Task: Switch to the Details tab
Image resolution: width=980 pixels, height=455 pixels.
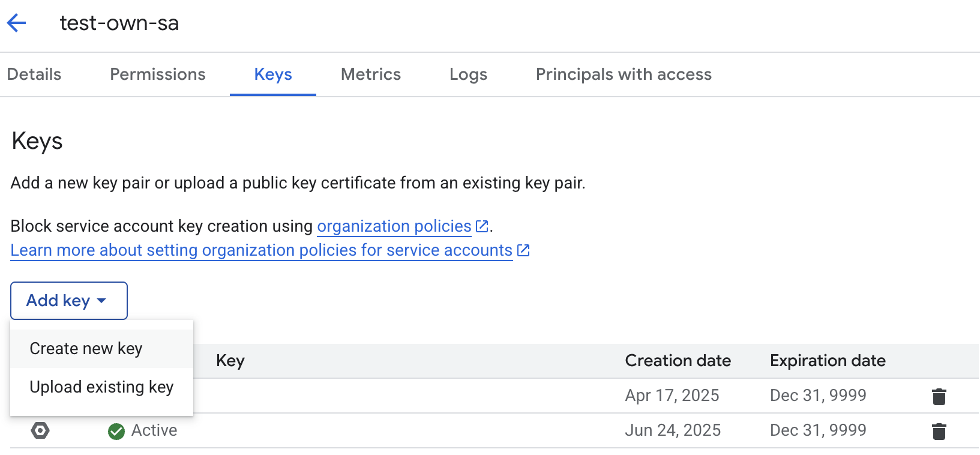Action: (x=34, y=74)
